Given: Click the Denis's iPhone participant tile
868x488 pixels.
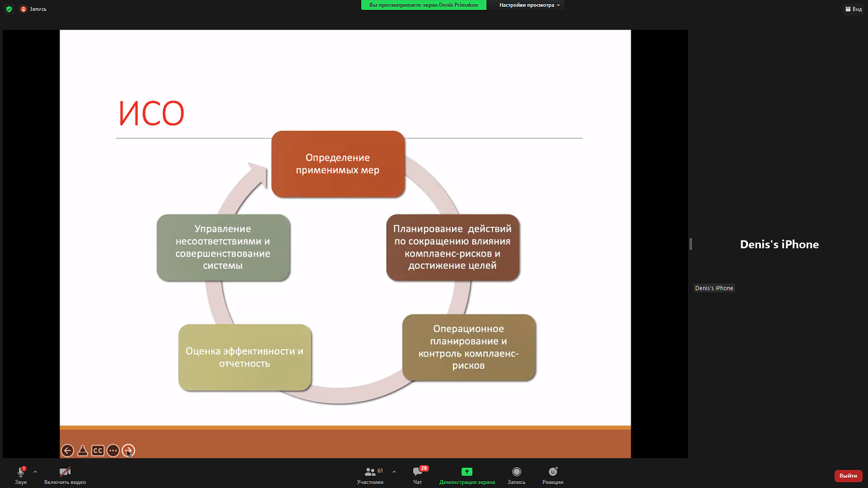Looking at the screenshot, I should coord(779,244).
